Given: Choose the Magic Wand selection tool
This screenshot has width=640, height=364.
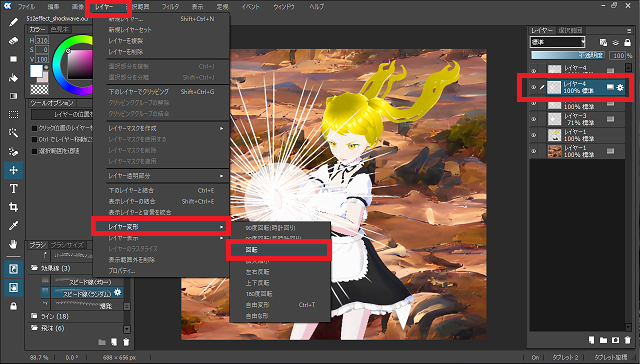Looking at the screenshot, I should coord(13,133).
